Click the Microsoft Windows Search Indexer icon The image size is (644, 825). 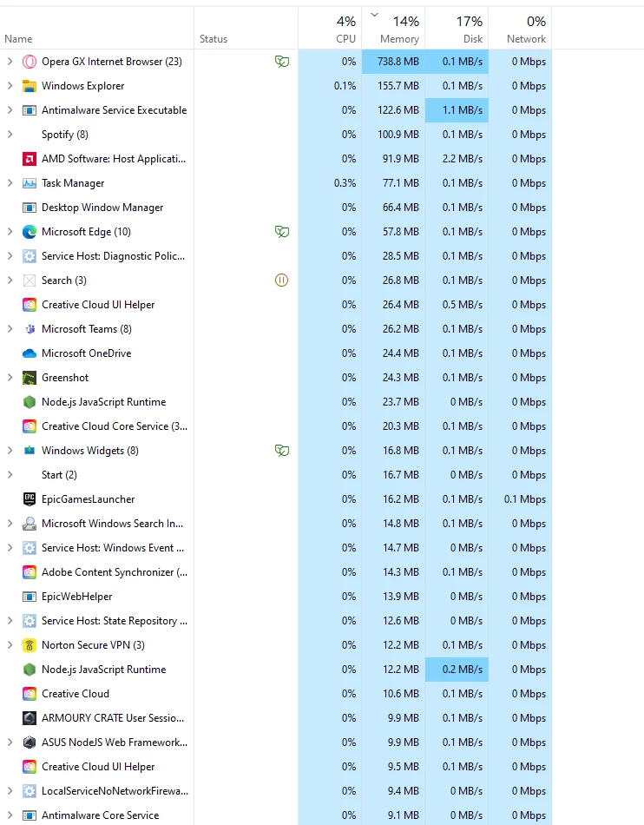(30, 524)
